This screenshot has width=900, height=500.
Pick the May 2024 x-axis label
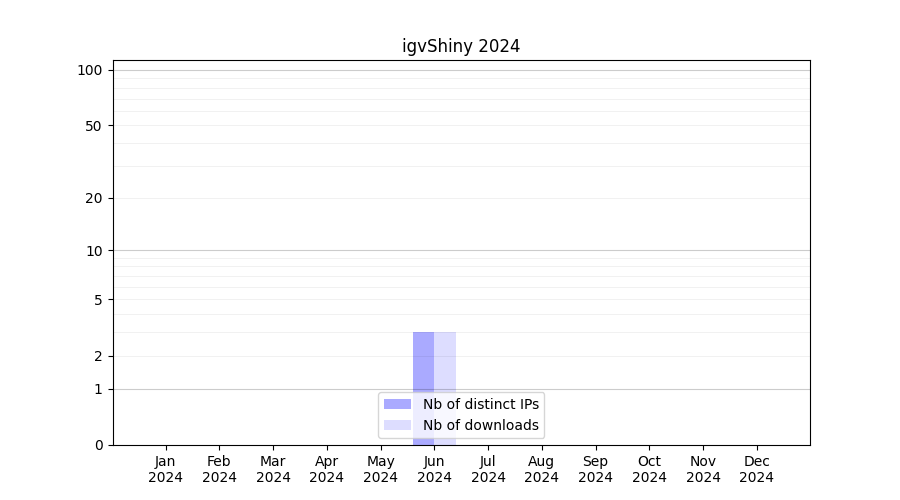click(x=380, y=469)
